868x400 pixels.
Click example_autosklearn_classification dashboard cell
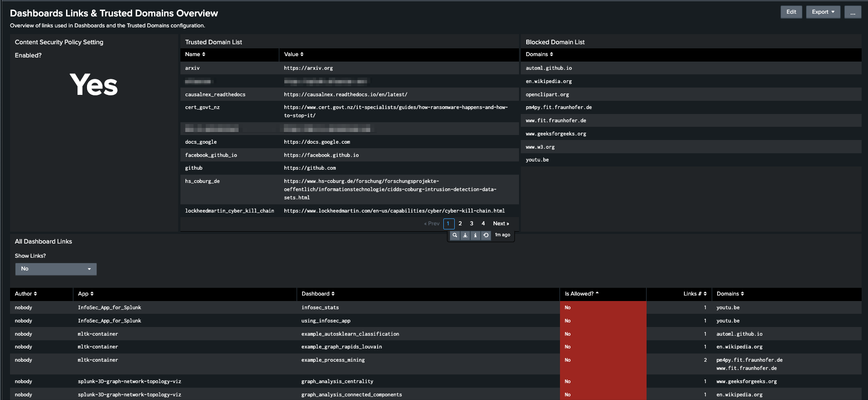[x=350, y=334]
